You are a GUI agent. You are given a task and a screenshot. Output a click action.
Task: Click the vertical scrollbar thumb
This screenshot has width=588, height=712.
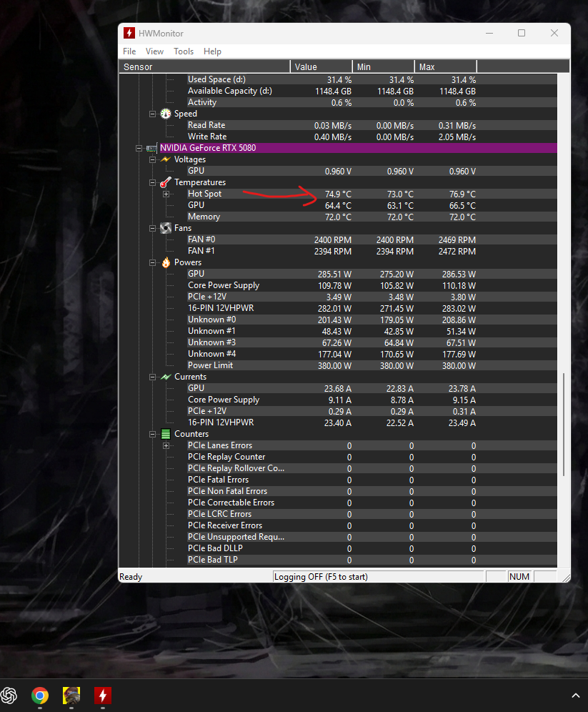coord(564,425)
